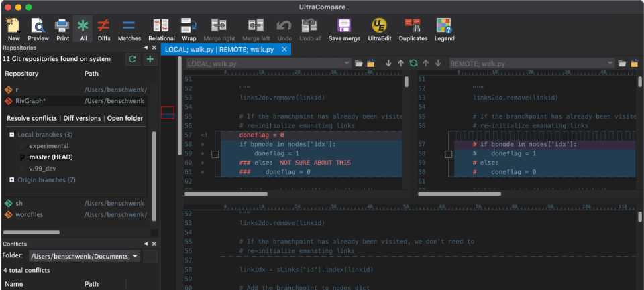
Task: Click the Merge right icon
Action: (x=219, y=29)
